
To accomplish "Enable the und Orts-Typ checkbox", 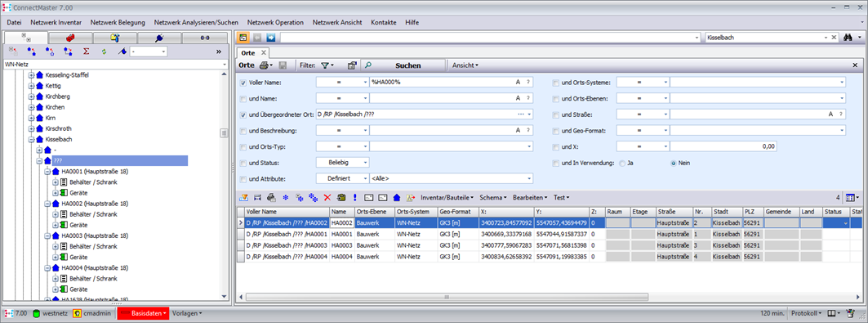I will coord(243,147).
